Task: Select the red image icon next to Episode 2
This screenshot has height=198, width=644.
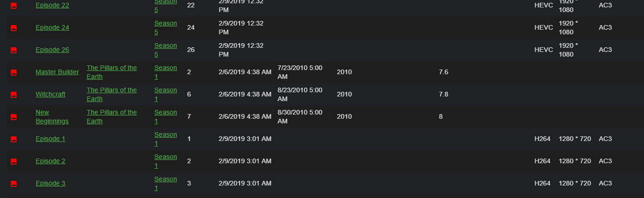Action: (x=13, y=161)
